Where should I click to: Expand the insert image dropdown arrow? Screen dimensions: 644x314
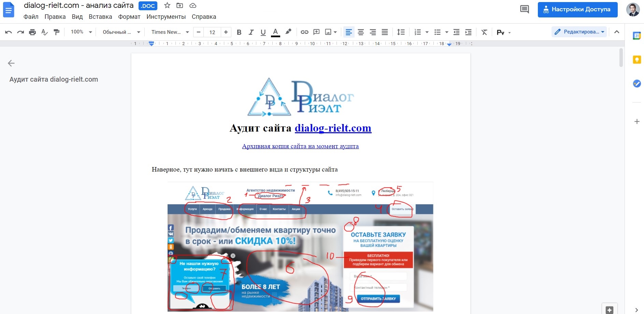(x=335, y=32)
